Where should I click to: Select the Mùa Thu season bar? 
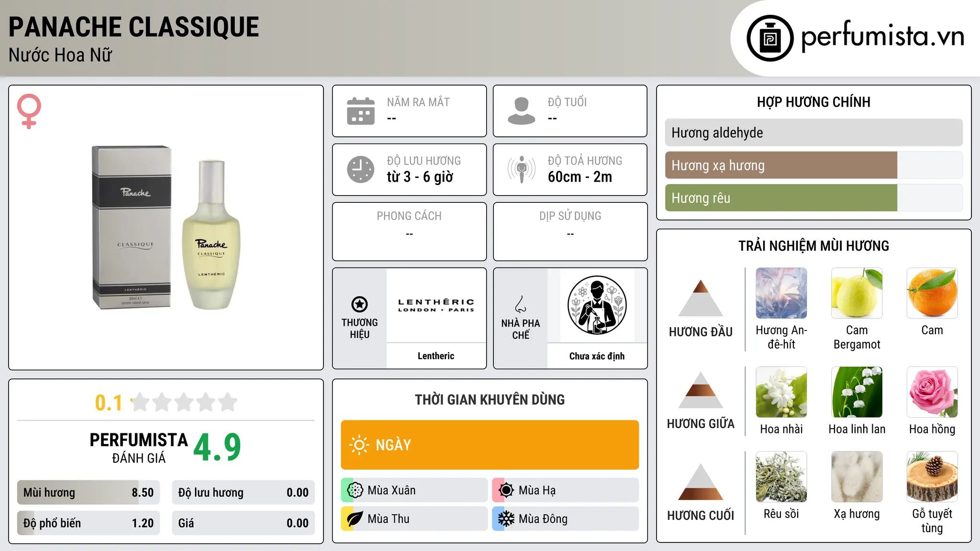(x=414, y=519)
